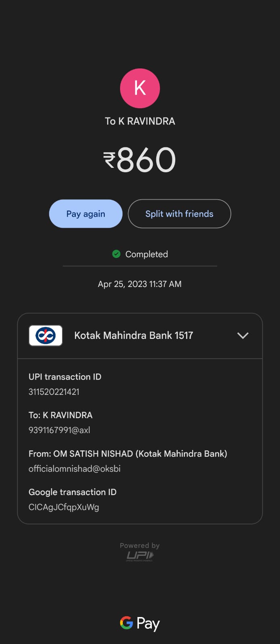Select the UPI transaction ID number
The height and width of the screenshot is (644, 280).
54,392
